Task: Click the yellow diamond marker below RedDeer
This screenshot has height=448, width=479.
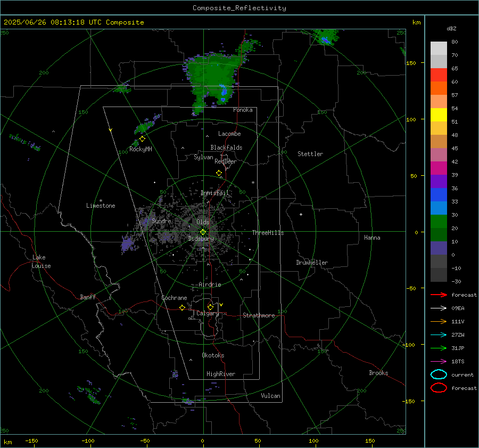Action: (x=219, y=173)
